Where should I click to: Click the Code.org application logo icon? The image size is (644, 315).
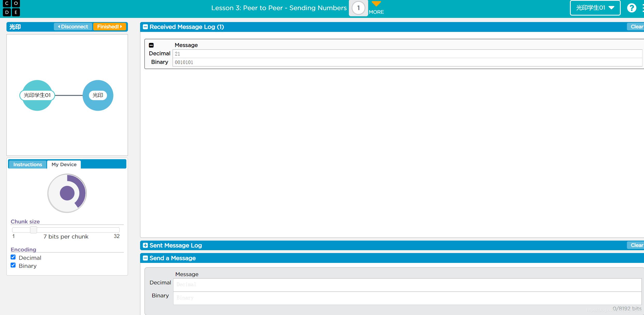click(11, 8)
